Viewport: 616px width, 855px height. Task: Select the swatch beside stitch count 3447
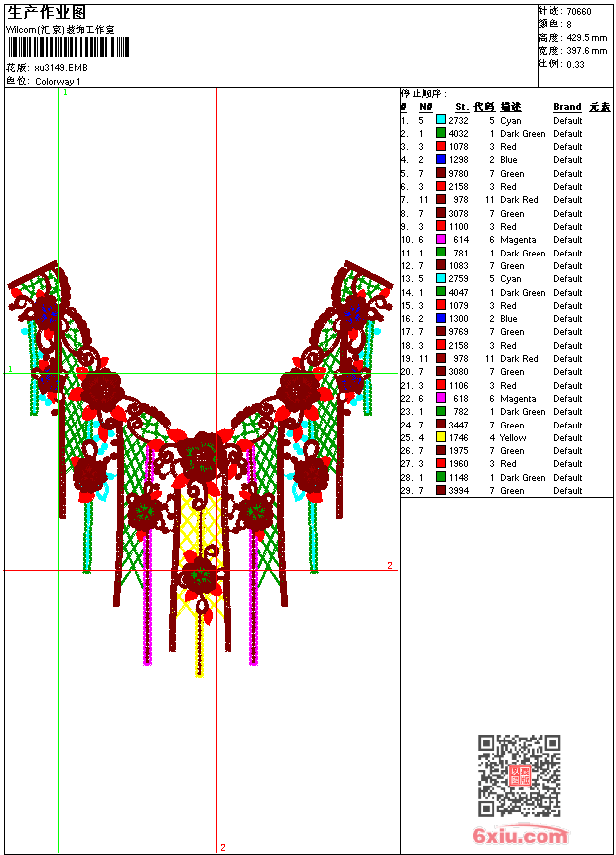point(441,425)
